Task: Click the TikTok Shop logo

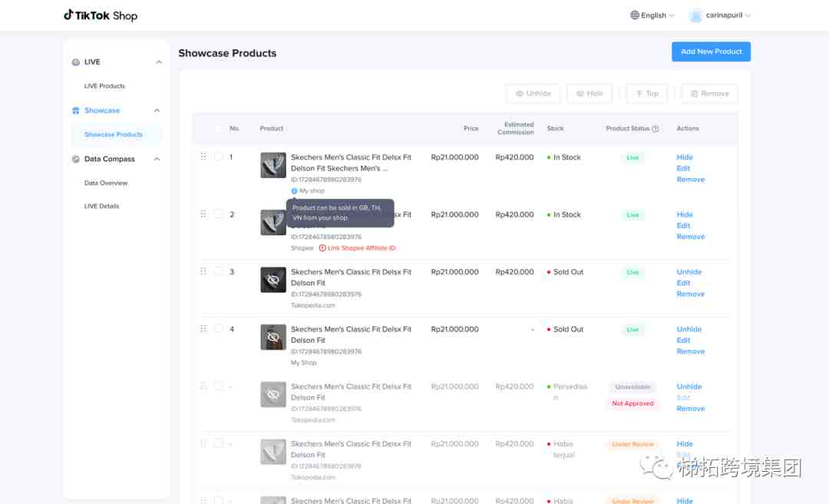Action: [101, 15]
